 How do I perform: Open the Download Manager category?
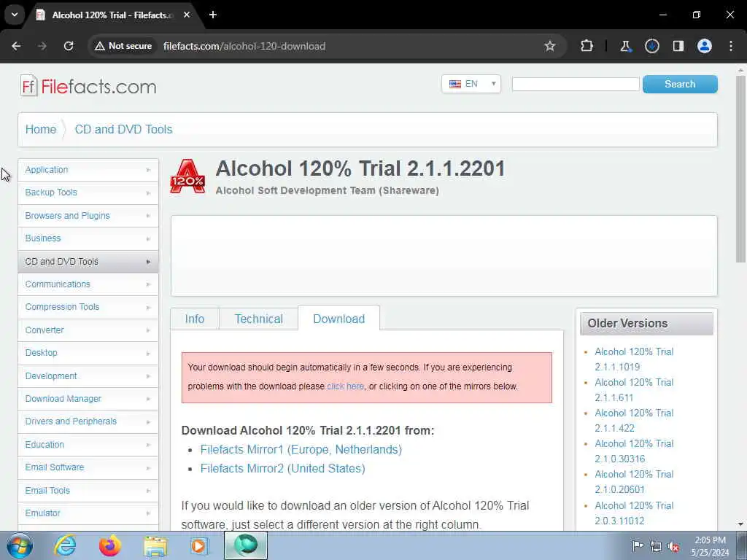[88, 399]
